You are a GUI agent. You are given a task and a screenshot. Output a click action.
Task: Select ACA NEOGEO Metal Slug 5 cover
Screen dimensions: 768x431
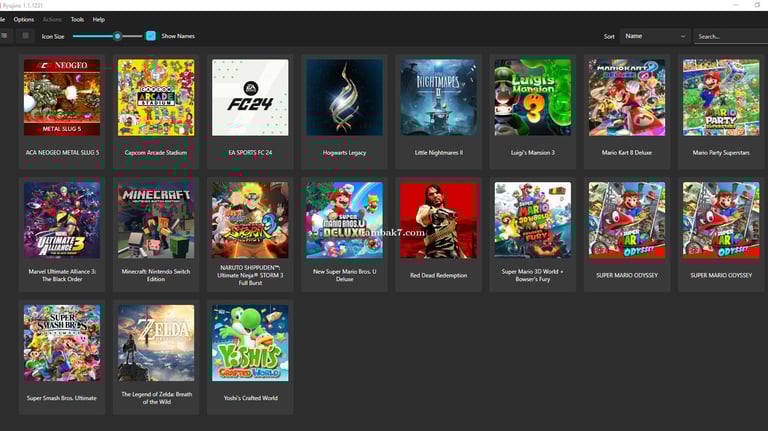click(x=62, y=97)
